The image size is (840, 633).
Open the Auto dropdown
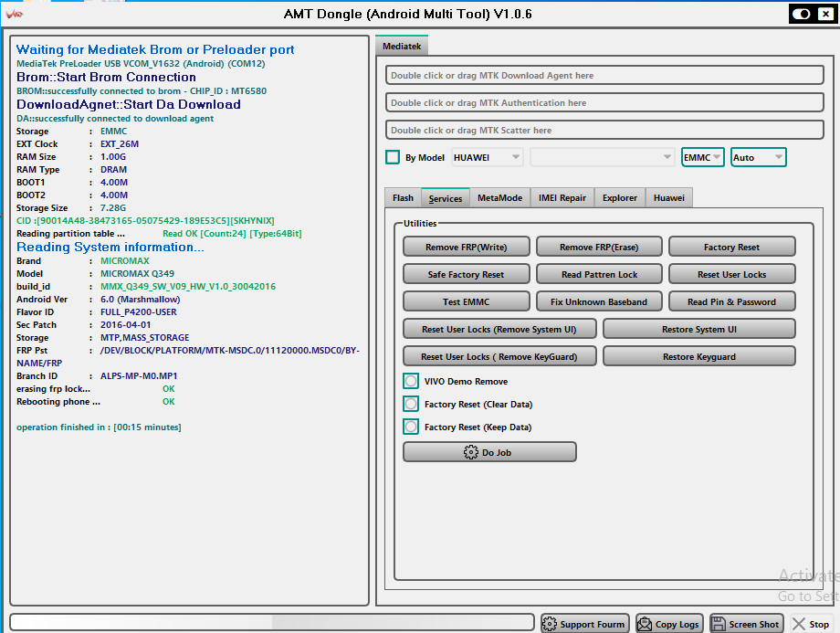[x=758, y=158]
